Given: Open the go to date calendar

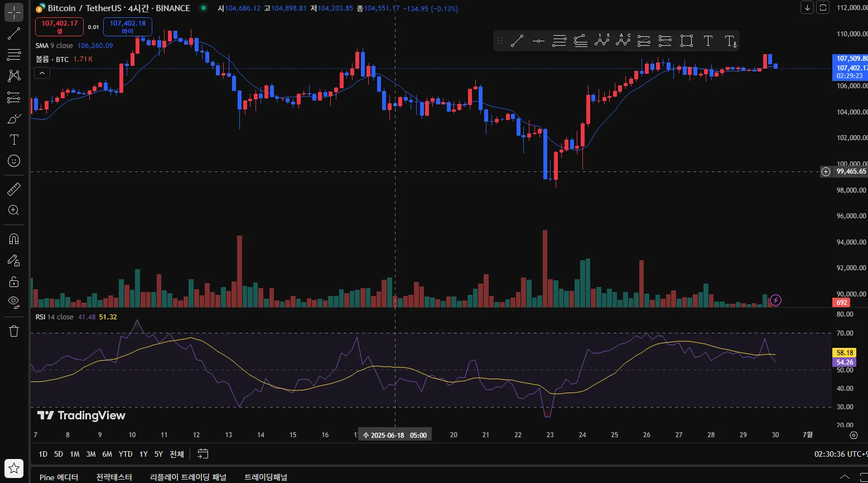Looking at the screenshot, I should [x=203, y=454].
